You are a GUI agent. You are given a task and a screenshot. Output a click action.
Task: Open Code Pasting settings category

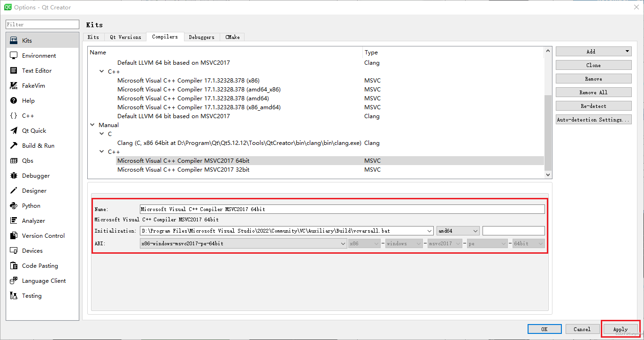click(42, 265)
